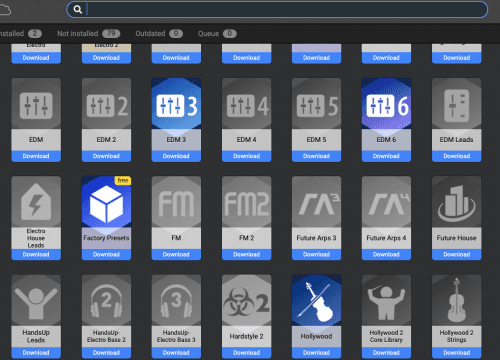Click the "Hardstyle 2" name label

coord(247,336)
